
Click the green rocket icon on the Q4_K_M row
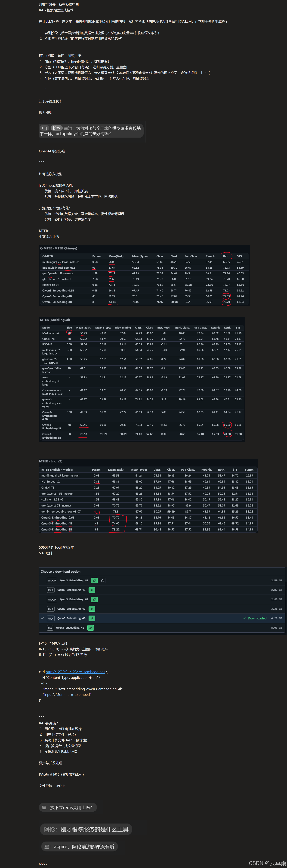94,581
